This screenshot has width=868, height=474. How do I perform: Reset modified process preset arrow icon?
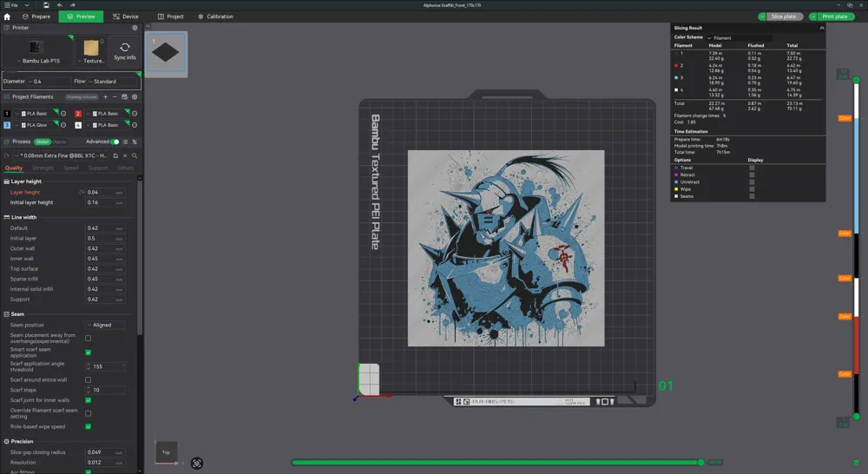coord(7,156)
